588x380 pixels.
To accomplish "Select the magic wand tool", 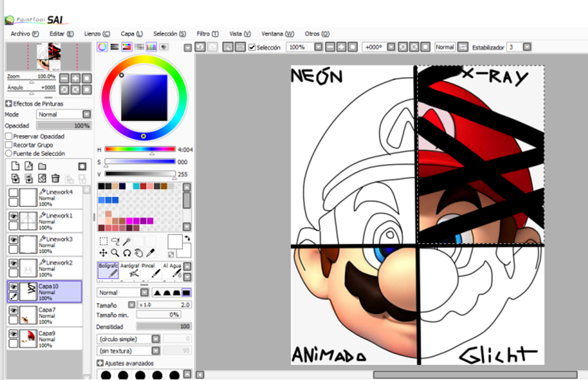I will (x=127, y=240).
